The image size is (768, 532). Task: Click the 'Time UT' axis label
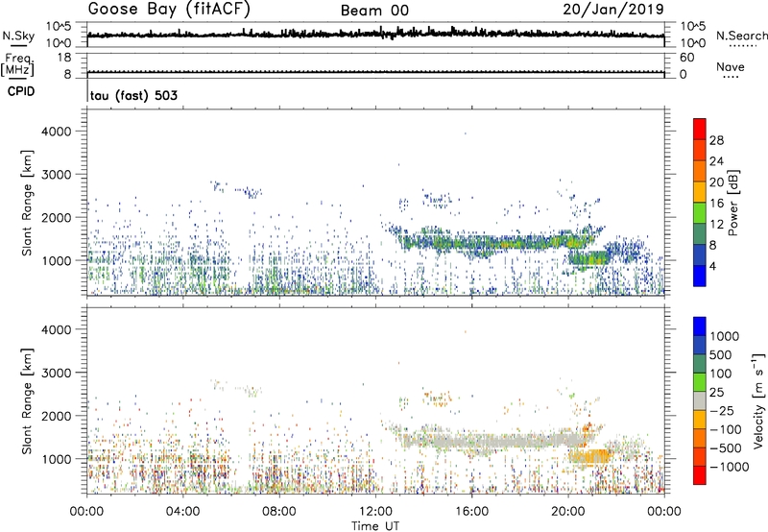tap(375, 526)
